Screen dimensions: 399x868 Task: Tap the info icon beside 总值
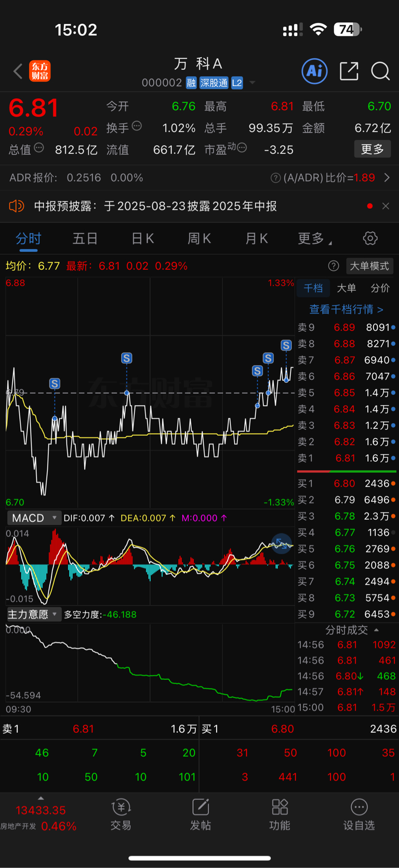tap(39, 148)
